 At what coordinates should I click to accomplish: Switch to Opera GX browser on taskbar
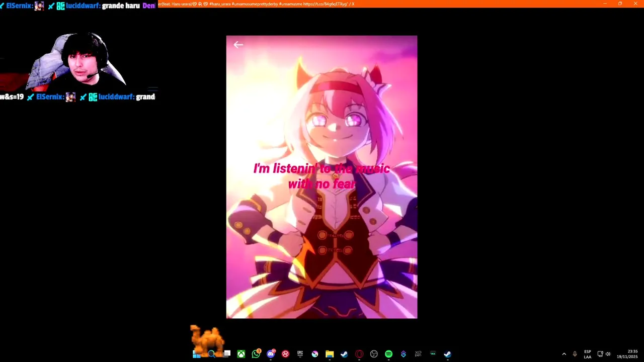(359, 354)
